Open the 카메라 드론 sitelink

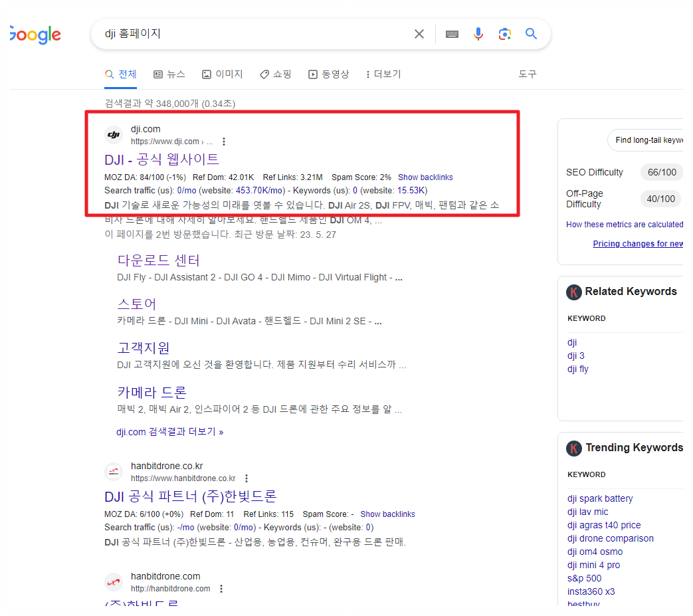point(151,392)
